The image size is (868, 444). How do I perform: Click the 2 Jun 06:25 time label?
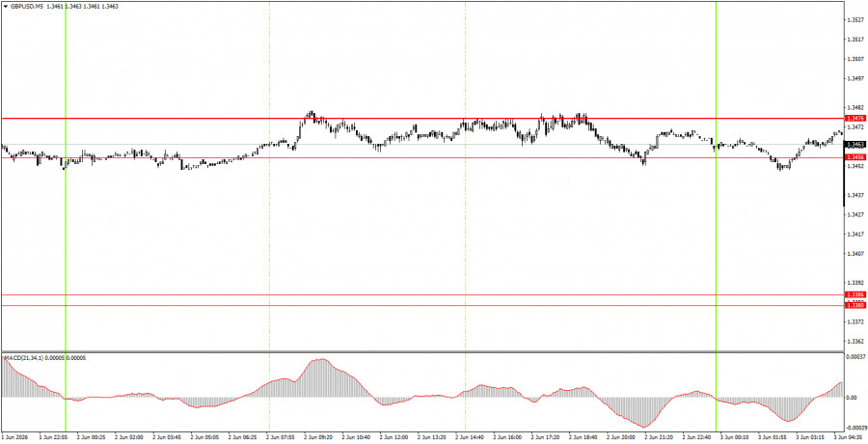click(242, 437)
